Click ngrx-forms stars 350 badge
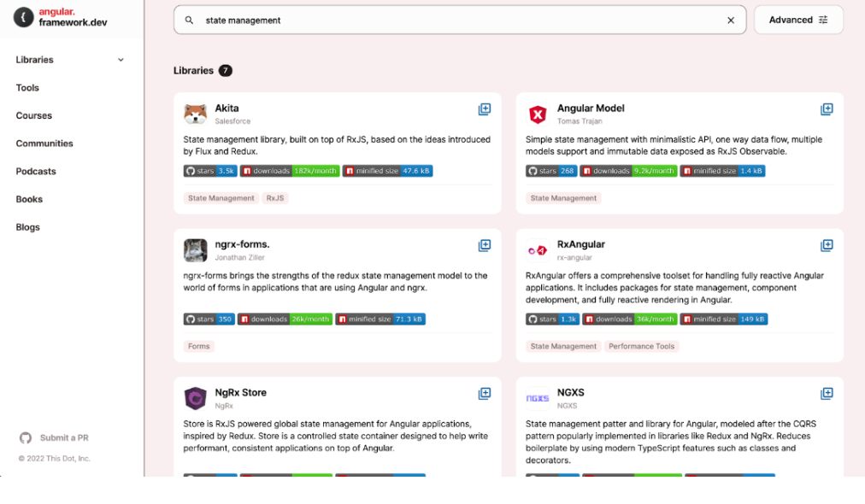This screenshot has width=865, height=504. pyautogui.click(x=209, y=319)
